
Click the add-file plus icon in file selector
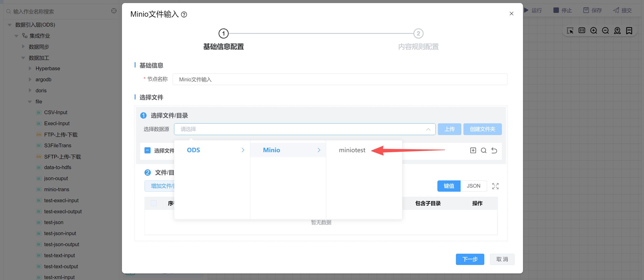[473, 150]
